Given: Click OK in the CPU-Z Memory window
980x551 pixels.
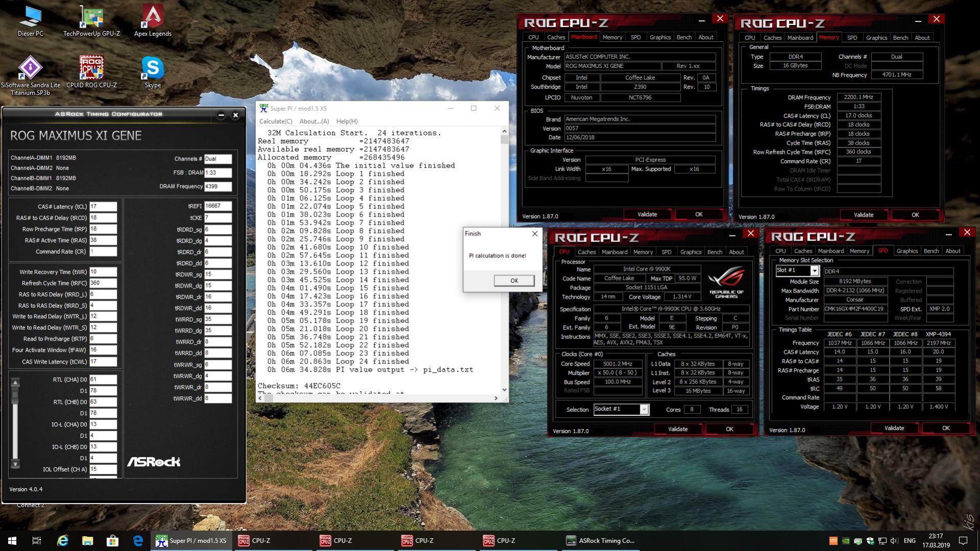Looking at the screenshot, I should pyautogui.click(x=915, y=215).
